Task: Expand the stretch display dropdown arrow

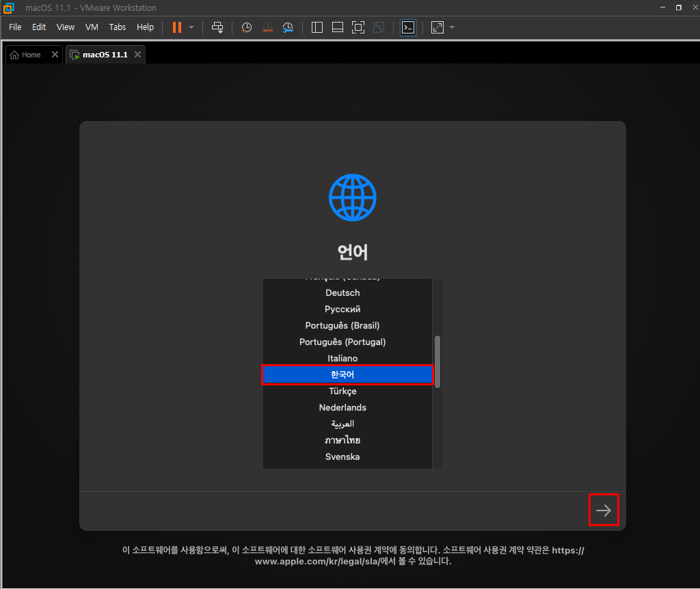Action: point(452,27)
